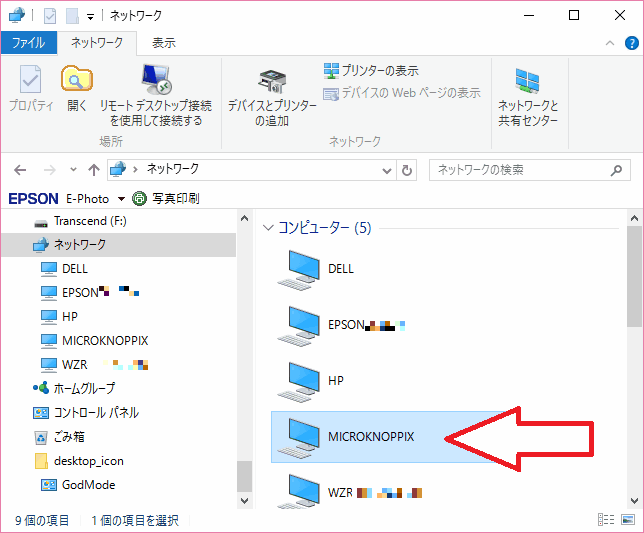644x533 pixels.
Task: Open コントロール パネル in the tree
Action: coord(86,412)
